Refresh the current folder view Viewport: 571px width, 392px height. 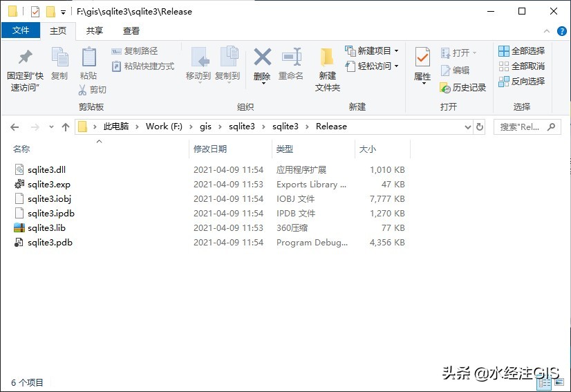point(480,127)
